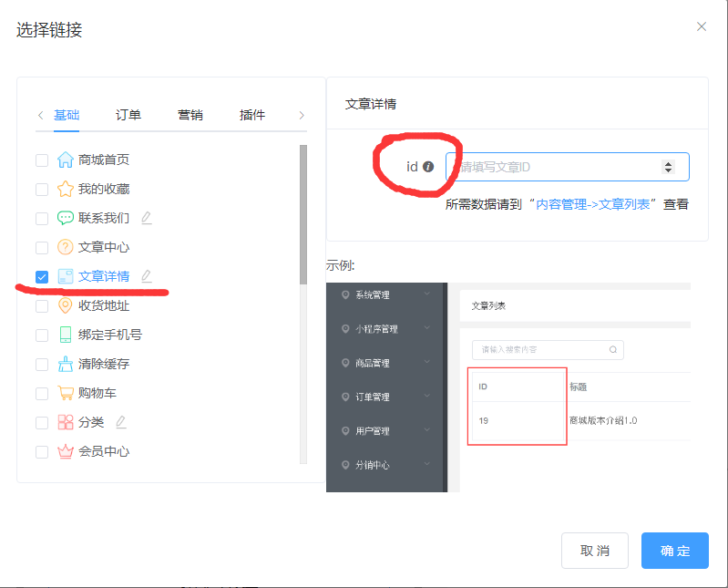Click the edit pencil beside 联系我们
This screenshot has height=588, width=728.
146,218
